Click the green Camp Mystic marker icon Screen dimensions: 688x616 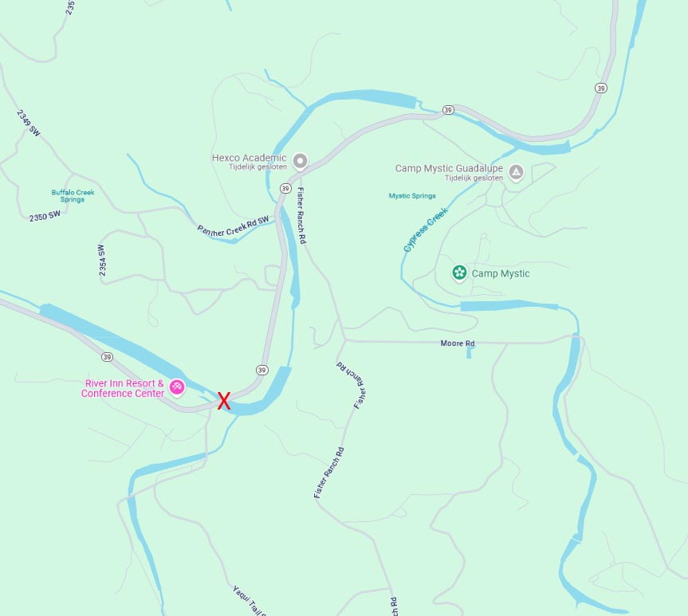459,273
